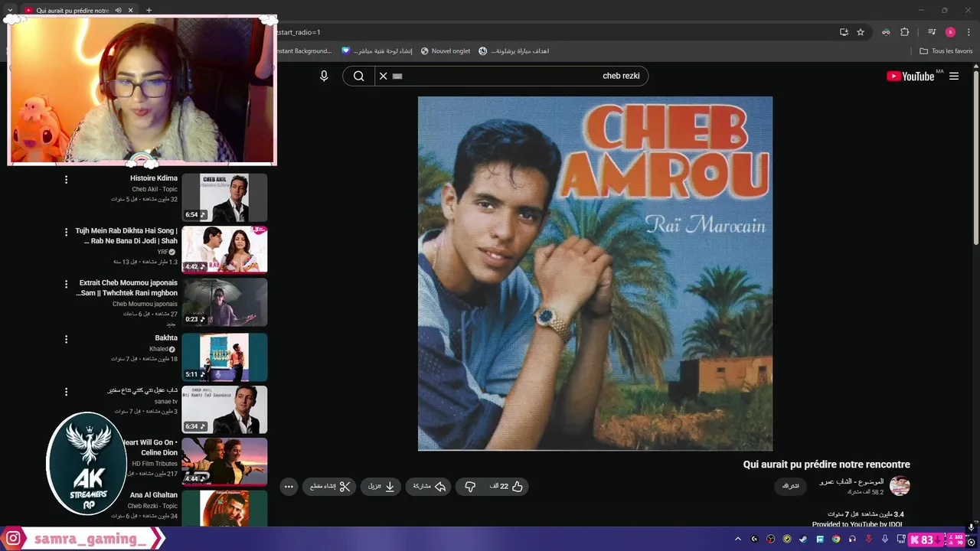Open the channel avatar beside the channel name
Viewport: 980px width, 551px height.
coord(900,486)
